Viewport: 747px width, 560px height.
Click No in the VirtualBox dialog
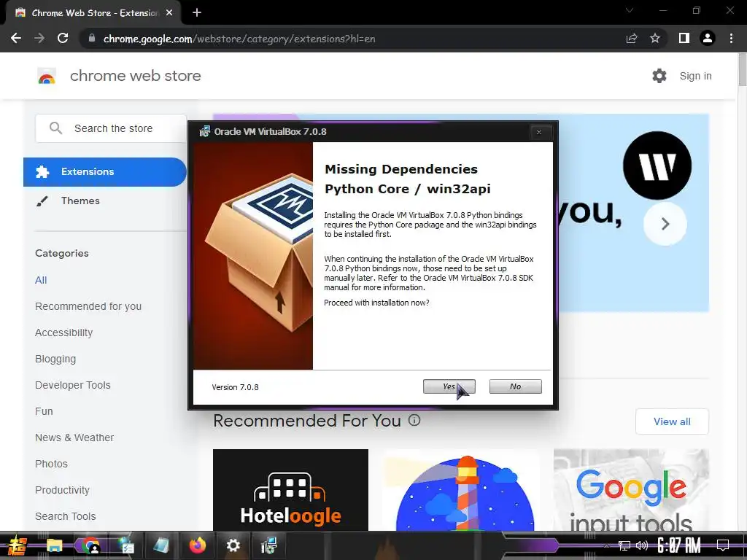pyautogui.click(x=516, y=386)
